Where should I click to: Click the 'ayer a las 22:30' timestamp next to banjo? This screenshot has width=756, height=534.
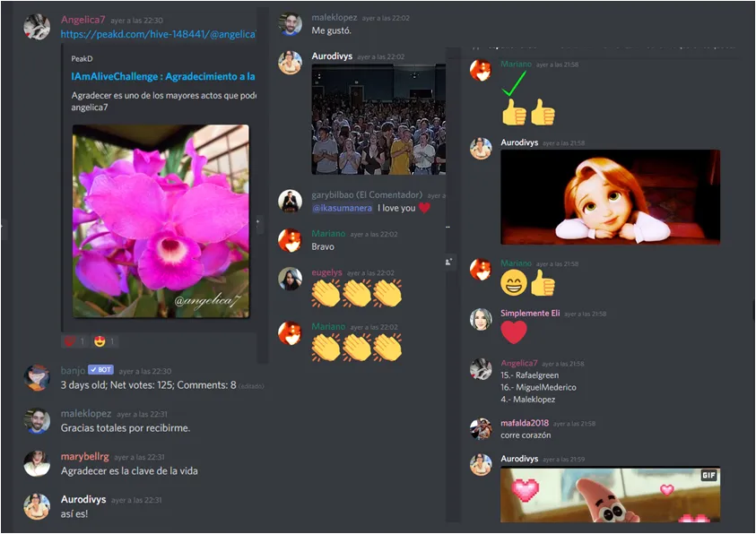tap(145, 371)
